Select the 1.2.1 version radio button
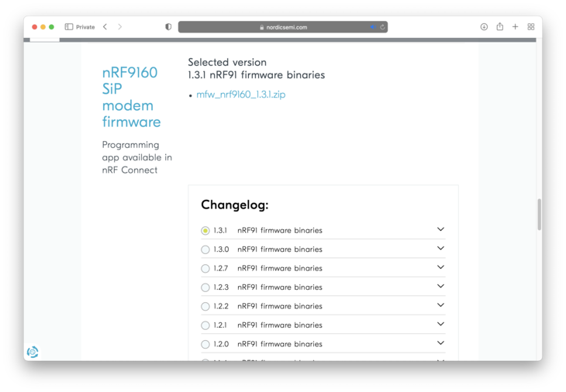This screenshot has width=566, height=392. 205,325
